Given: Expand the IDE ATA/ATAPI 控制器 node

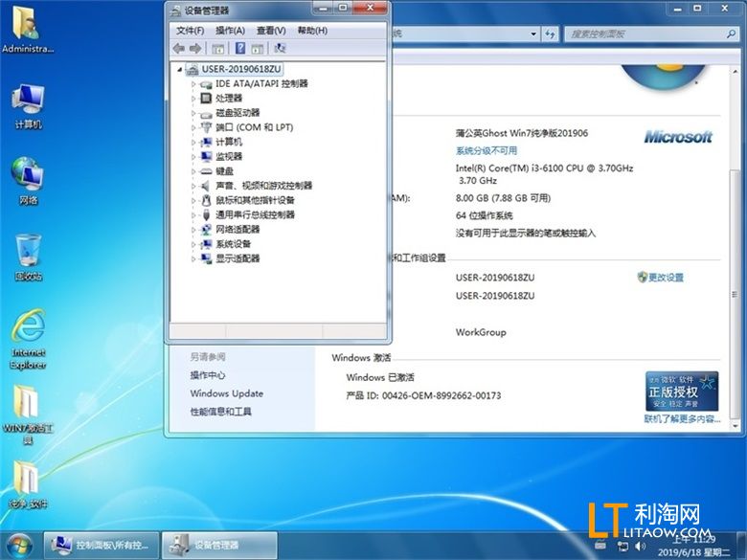Looking at the screenshot, I should click(193, 84).
